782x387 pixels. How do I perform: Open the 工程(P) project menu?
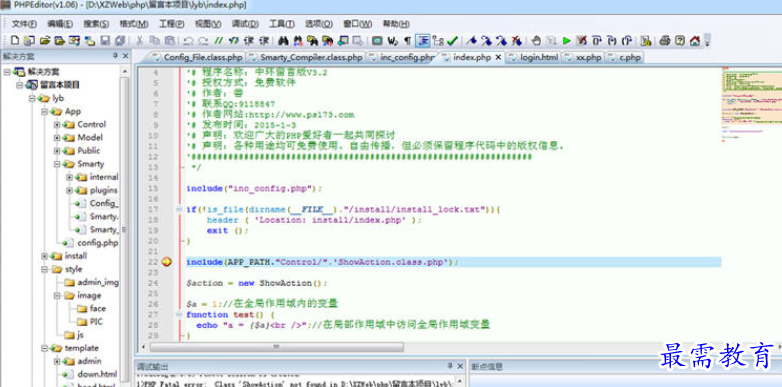pyautogui.click(x=172, y=23)
